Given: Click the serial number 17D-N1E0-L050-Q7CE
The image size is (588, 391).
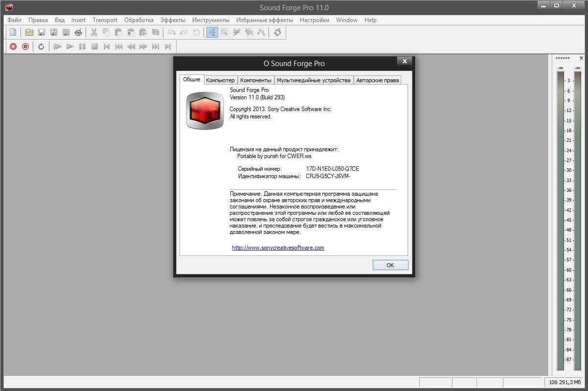Looking at the screenshot, I should (x=333, y=169).
